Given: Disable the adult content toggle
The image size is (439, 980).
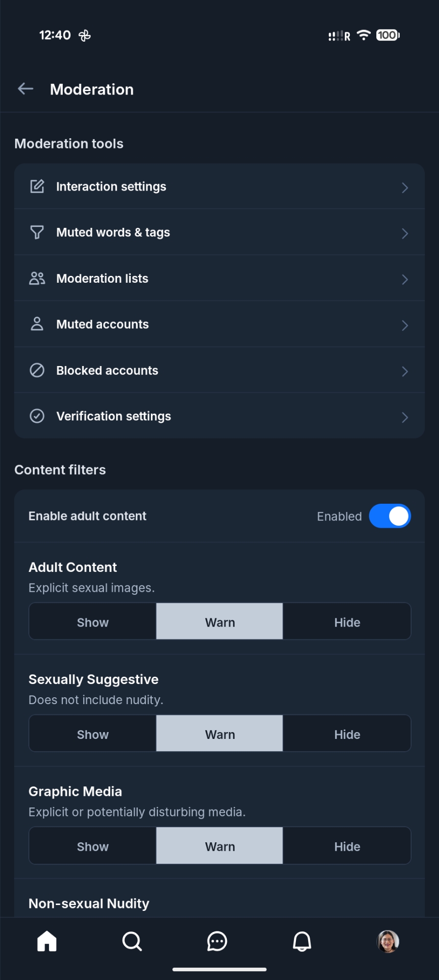Looking at the screenshot, I should [390, 516].
